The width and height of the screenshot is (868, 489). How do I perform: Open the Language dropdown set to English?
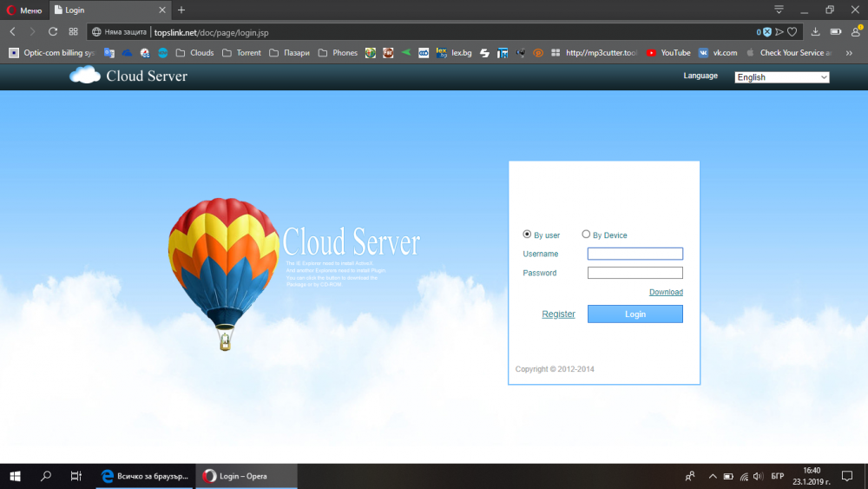(782, 77)
